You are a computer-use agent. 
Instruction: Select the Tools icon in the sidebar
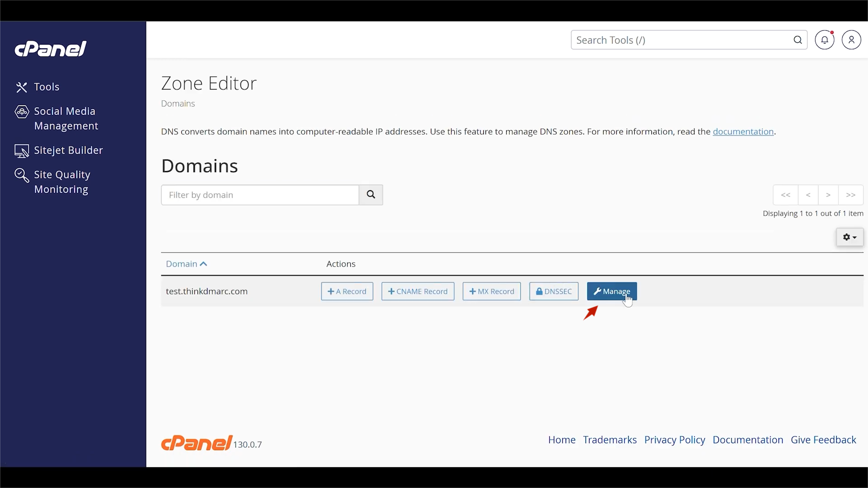click(x=22, y=87)
